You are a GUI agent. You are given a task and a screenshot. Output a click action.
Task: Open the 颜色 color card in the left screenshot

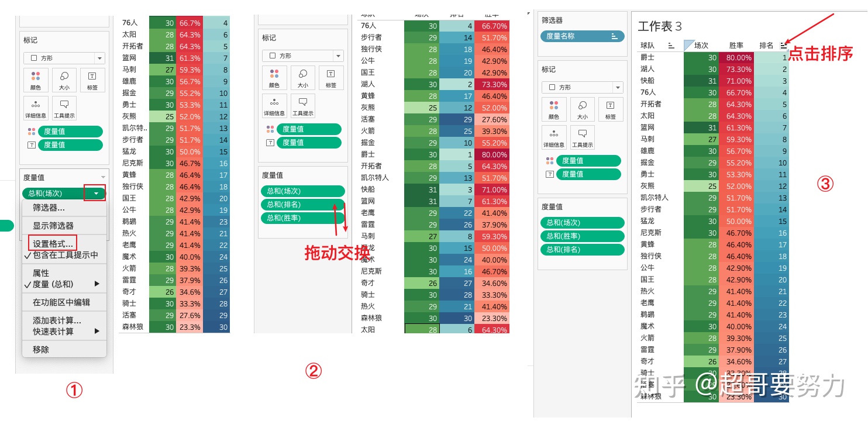(x=36, y=80)
